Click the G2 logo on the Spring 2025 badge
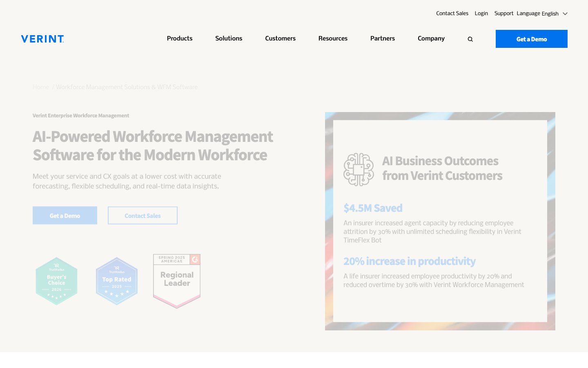Image resolution: width=588 pixels, height=368 pixels. click(195, 259)
